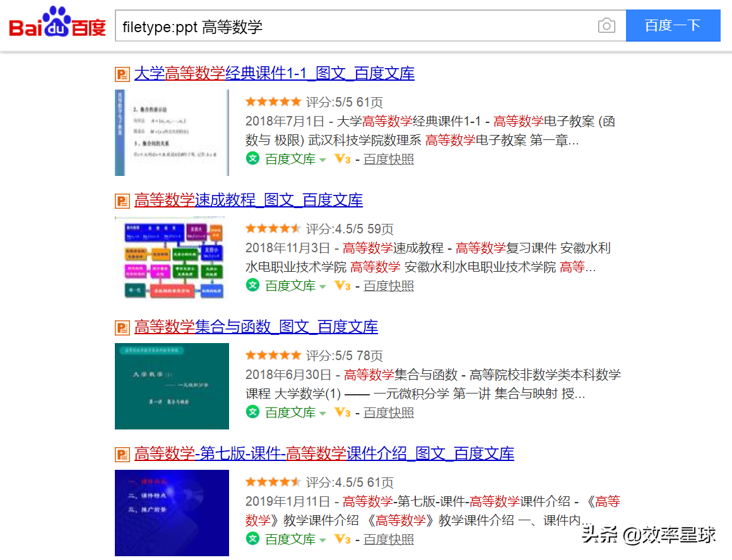This screenshot has height=560, width=732.
Task: Click 百度文库 source in 2018年11月3日 result
Action: [x=290, y=286]
